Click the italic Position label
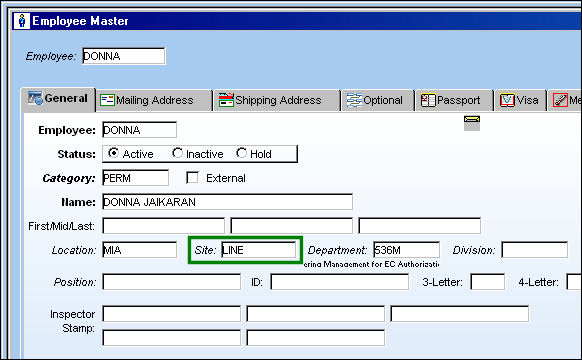 [75, 282]
